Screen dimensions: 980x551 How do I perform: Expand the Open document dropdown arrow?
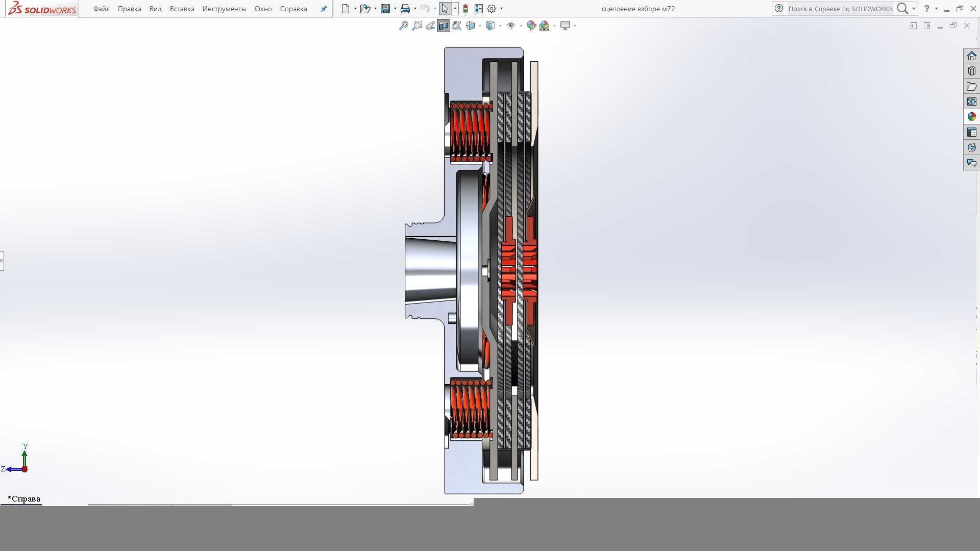tap(375, 9)
